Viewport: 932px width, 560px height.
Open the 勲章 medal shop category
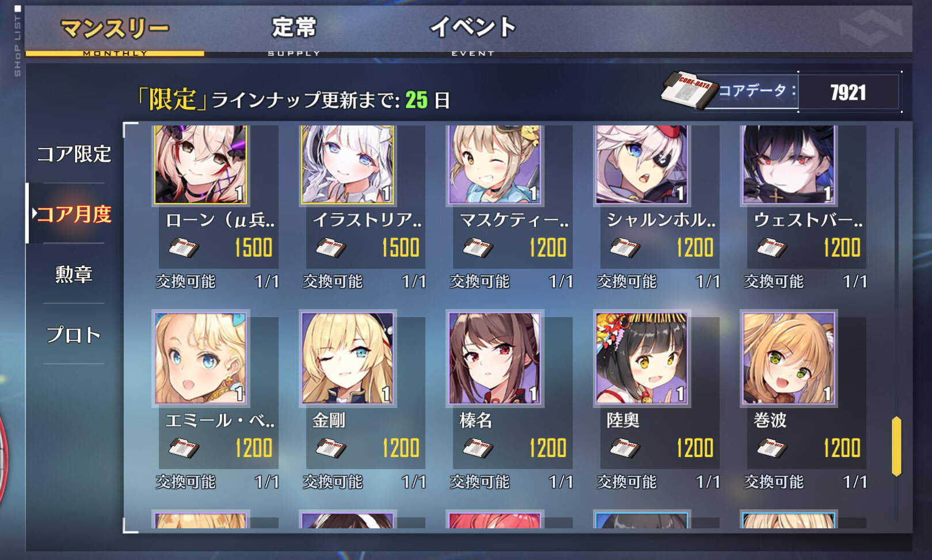[74, 274]
